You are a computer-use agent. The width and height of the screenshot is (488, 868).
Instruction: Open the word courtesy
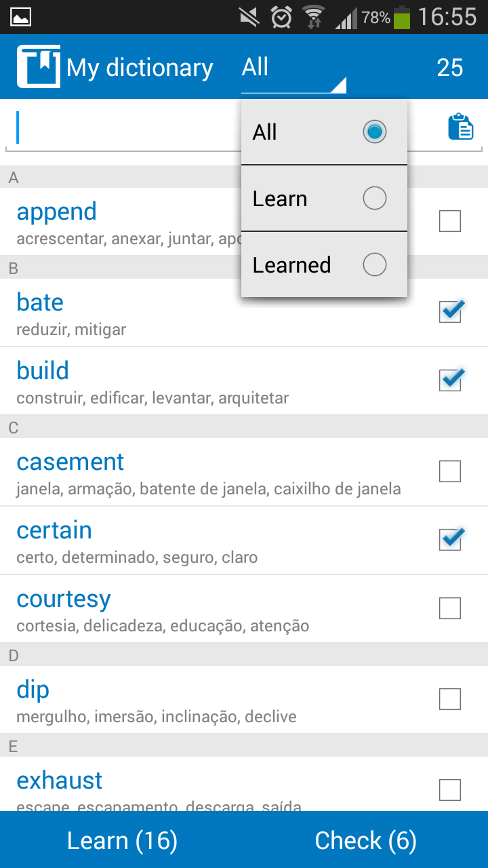(x=64, y=599)
